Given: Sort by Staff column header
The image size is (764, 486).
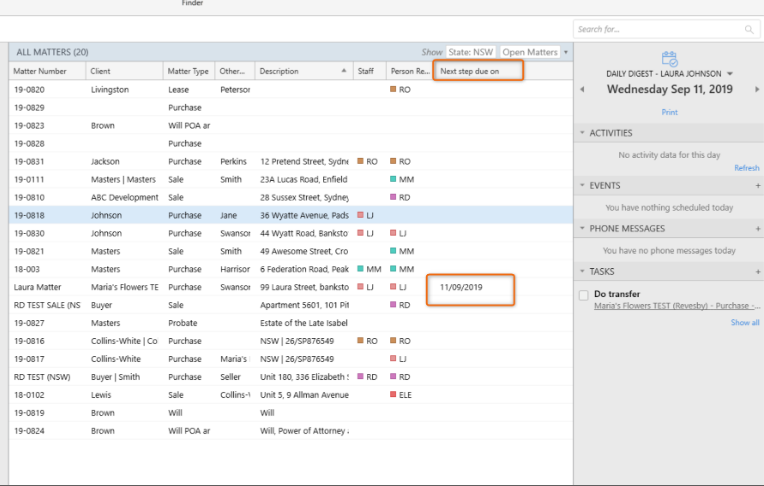Looking at the screenshot, I should click(369, 71).
